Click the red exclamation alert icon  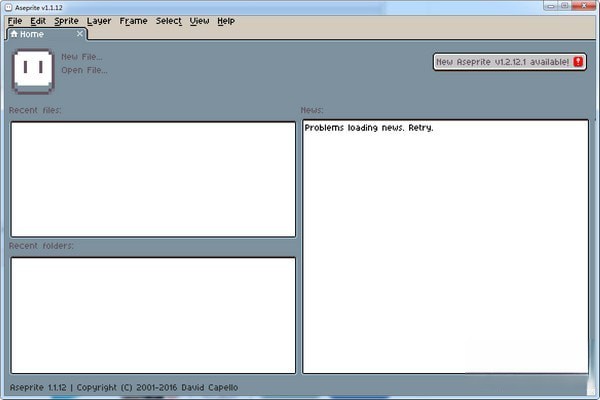[578, 62]
